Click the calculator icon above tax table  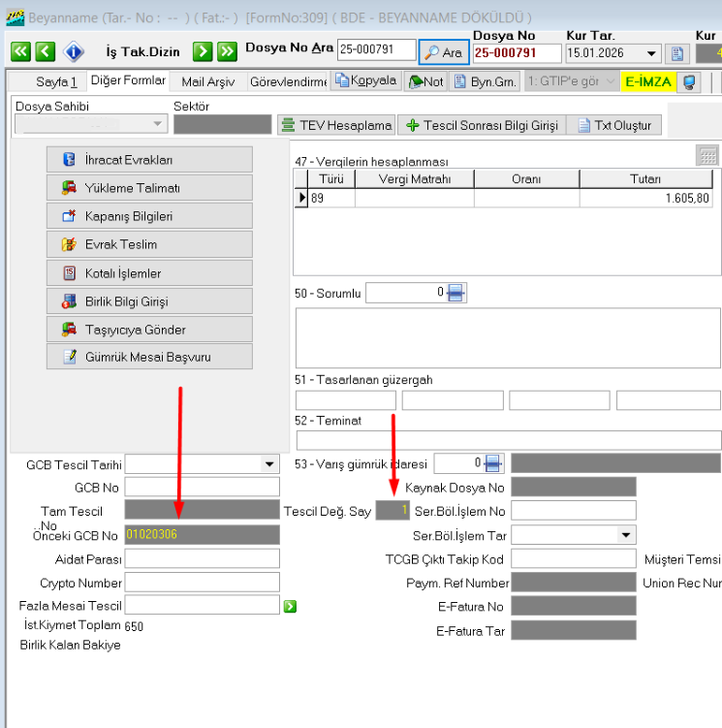point(707,156)
